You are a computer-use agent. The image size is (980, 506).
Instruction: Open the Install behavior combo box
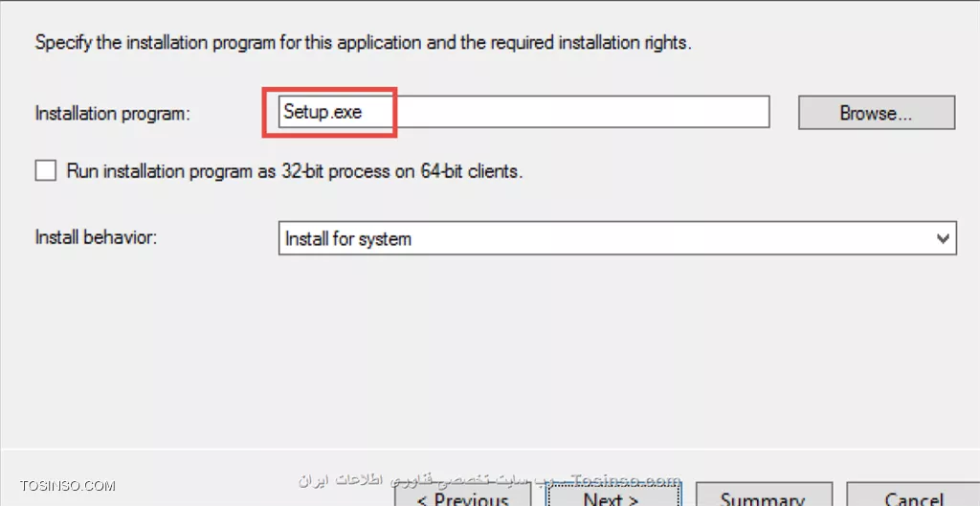click(617, 238)
